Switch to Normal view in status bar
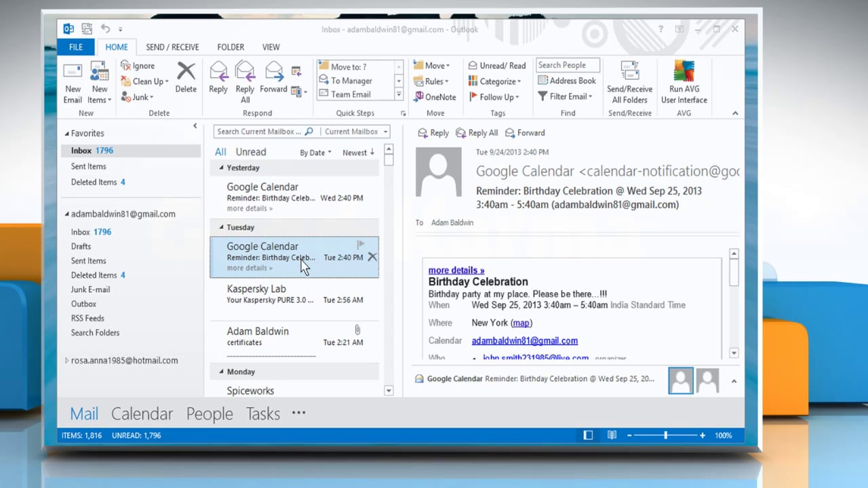The width and height of the screenshot is (868, 488). [x=588, y=435]
